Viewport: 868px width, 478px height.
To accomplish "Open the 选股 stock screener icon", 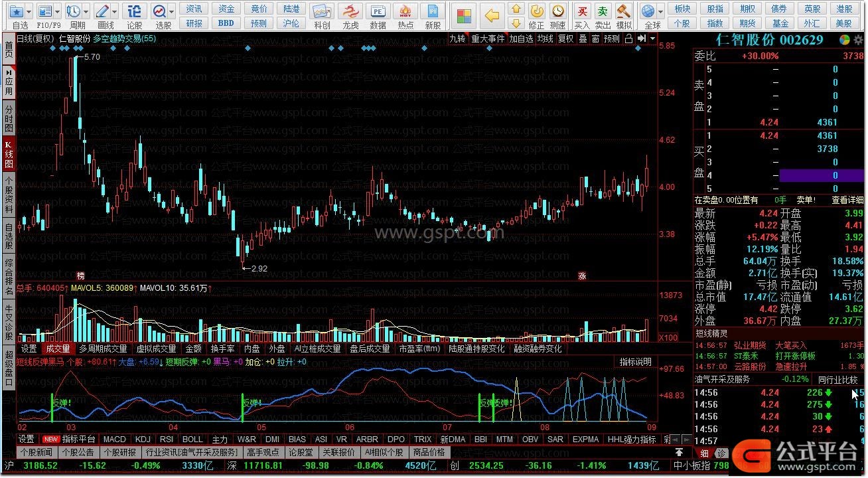I will (x=159, y=11).
